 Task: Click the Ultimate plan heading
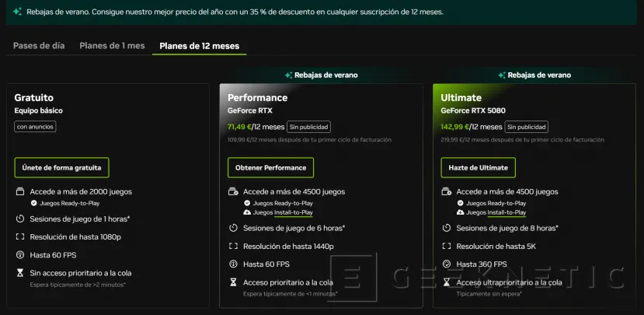click(461, 98)
